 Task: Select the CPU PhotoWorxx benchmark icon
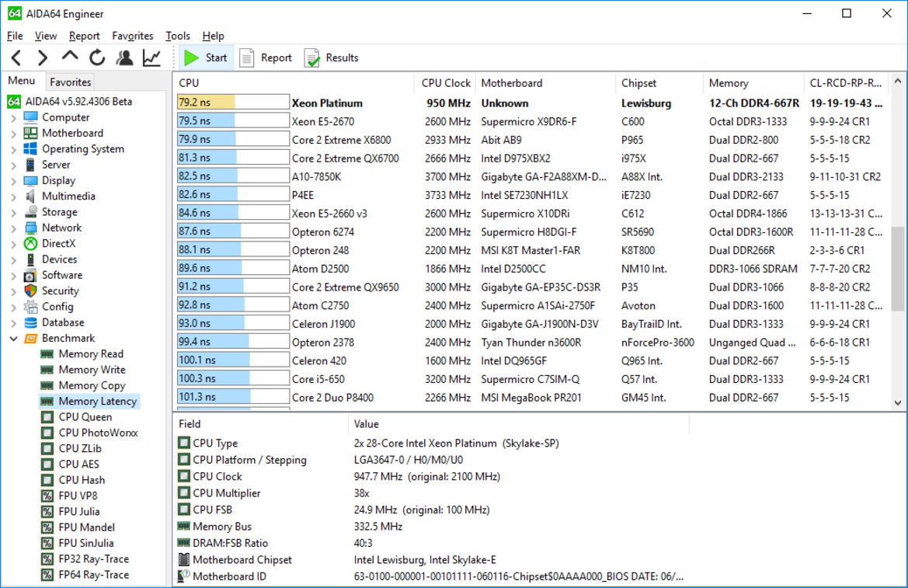(x=47, y=433)
